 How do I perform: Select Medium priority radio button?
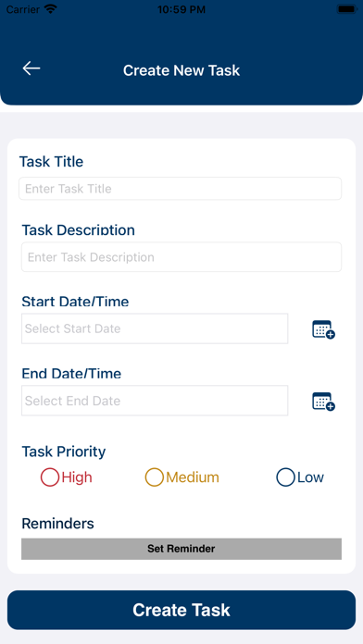coord(154,477)
